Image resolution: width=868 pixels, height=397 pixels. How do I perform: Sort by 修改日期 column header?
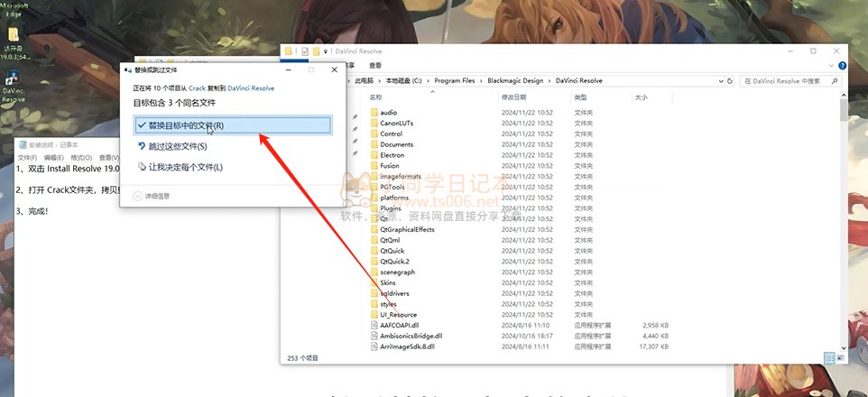(513, 97)
